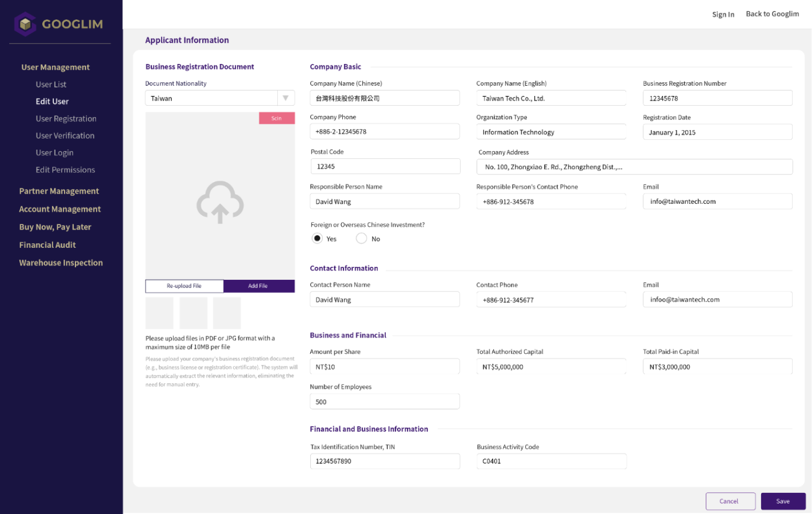Click the Googlim cube logo icon
Screen dimensions: 812x514
point(25,24)
